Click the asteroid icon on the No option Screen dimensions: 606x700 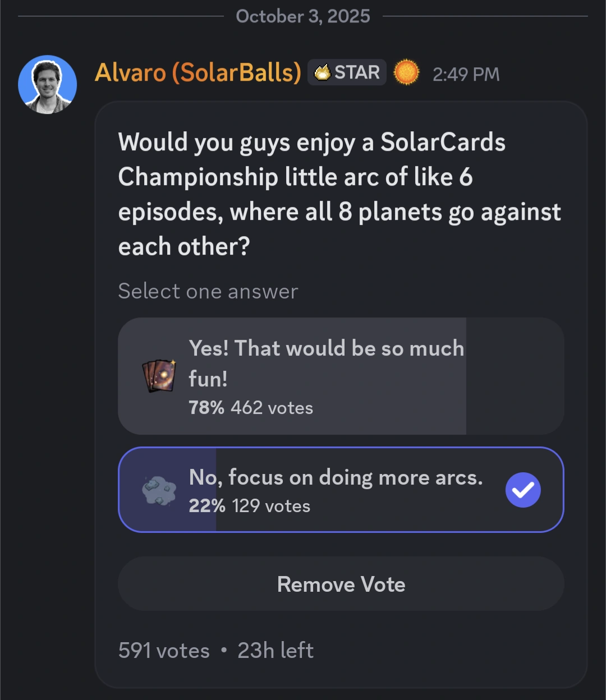click(x=158, y=489)
